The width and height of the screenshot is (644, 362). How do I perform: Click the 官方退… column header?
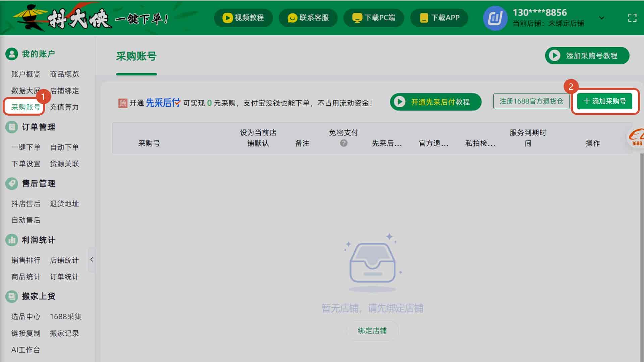point(433,143)
